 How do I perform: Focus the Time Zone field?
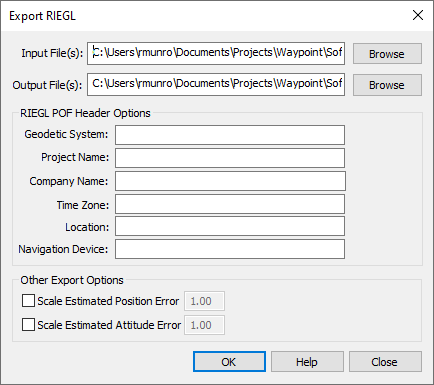(230, 204)
